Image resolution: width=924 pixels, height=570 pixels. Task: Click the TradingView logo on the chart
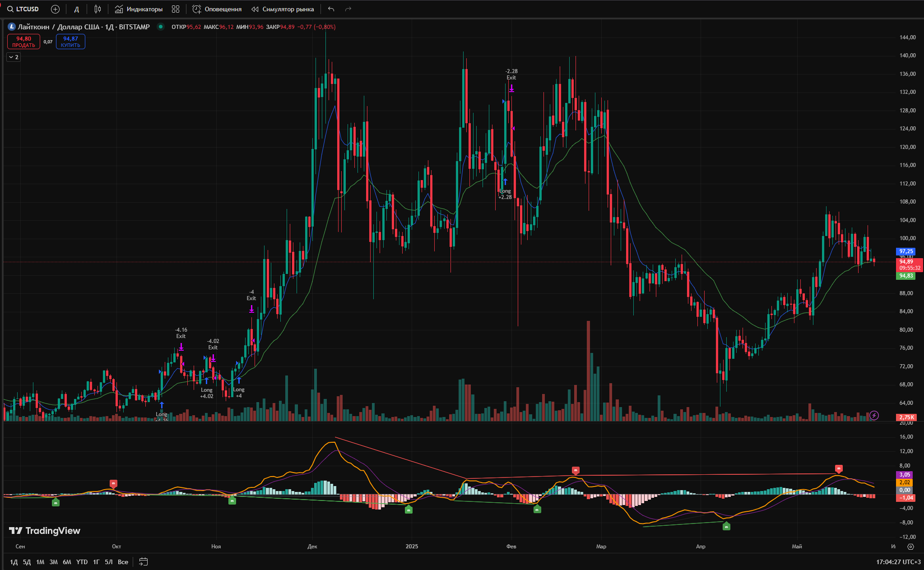45,531
